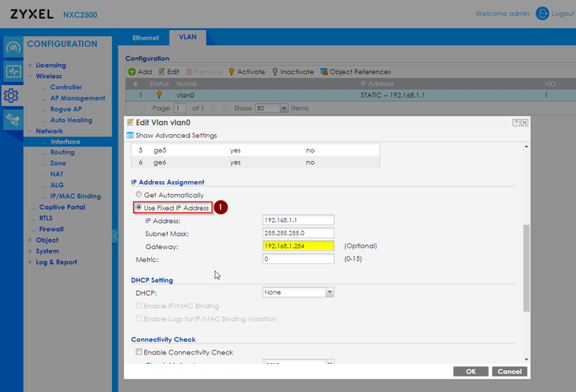Click the Object References icon

(324, 72)
